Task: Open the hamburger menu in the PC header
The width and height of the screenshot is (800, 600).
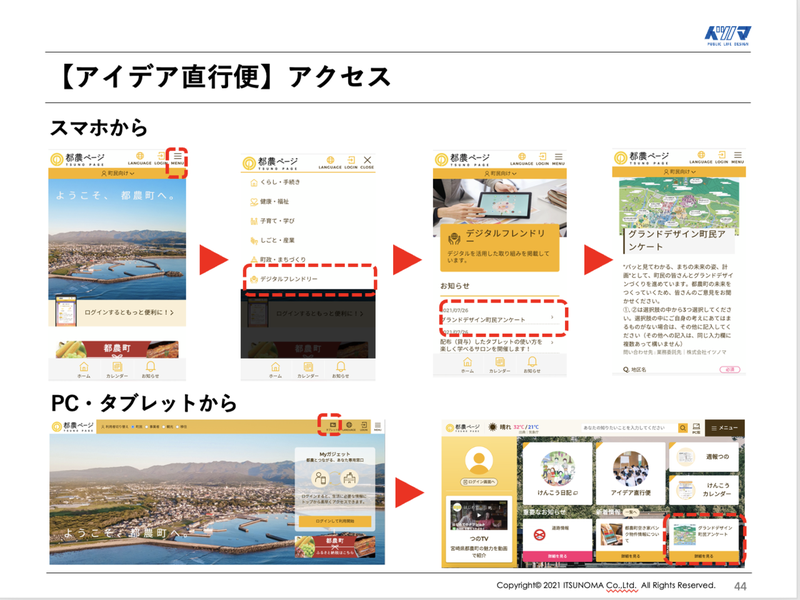Action: click(x=378, y=426)
